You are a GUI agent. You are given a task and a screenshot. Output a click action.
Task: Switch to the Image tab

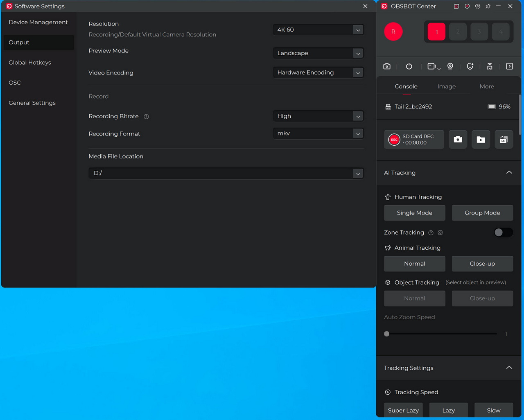point(446,86)
